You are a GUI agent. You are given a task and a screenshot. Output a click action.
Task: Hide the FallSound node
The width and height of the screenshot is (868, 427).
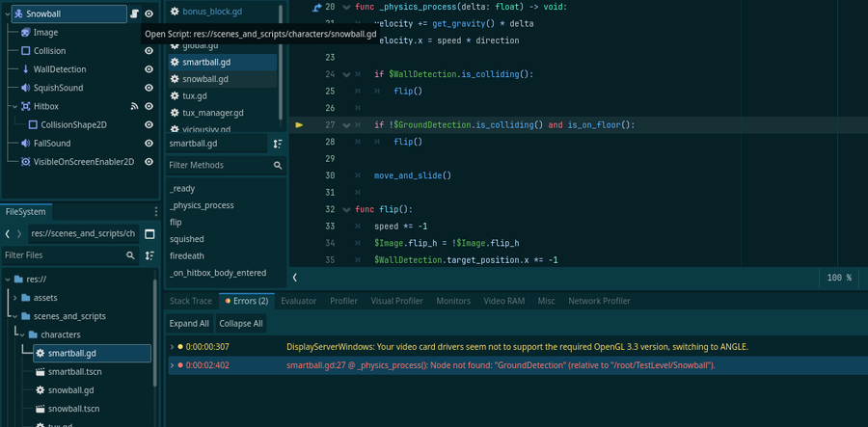point(149,144)
